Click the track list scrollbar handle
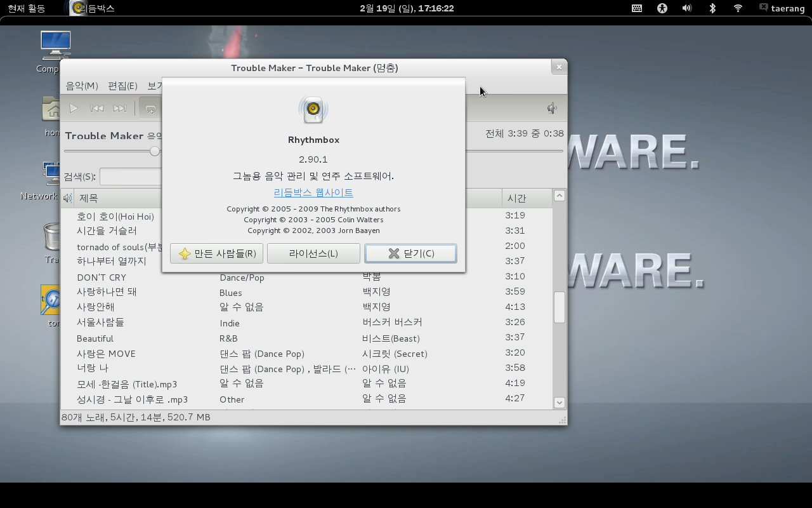 tap(559, 307)
